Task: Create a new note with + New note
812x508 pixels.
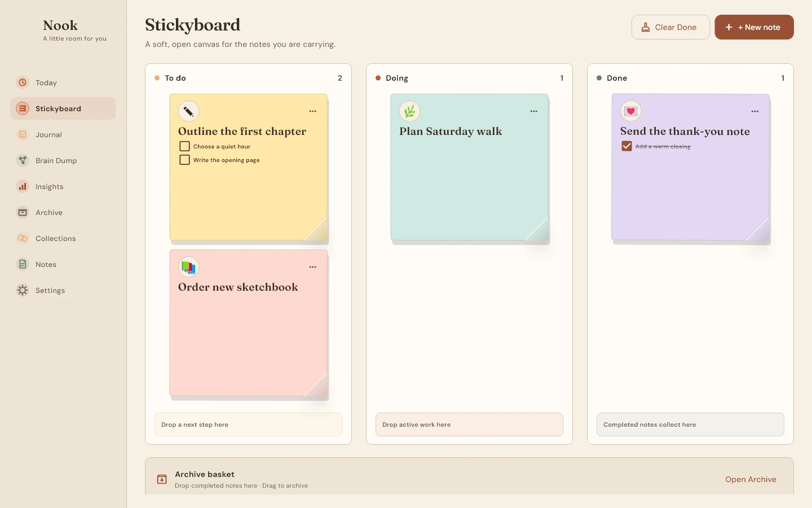Action: click(754, 27)
